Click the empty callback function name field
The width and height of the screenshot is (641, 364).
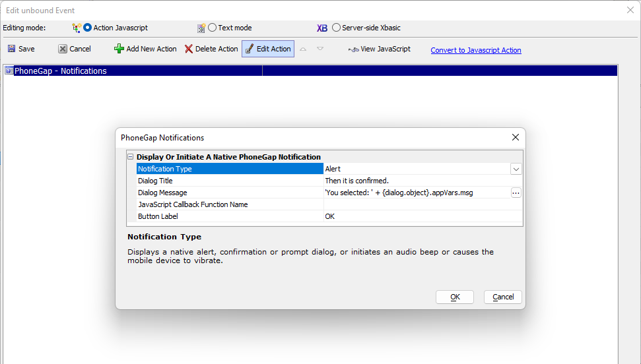(422, 204)
